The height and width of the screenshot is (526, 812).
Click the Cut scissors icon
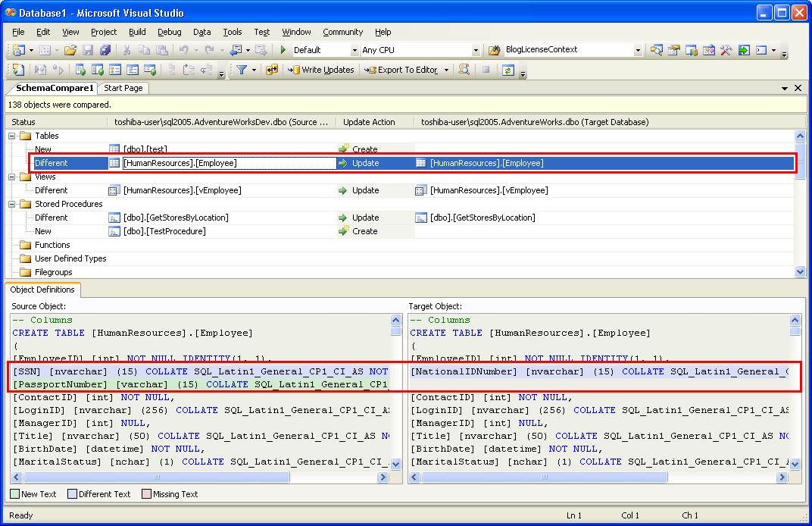point(126,50)
